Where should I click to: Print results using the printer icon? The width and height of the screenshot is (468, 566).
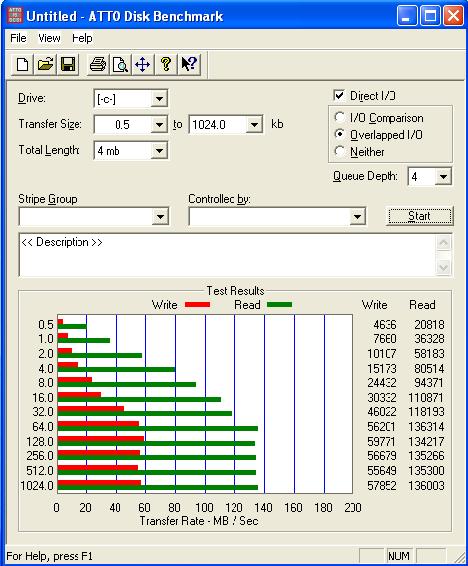(97, 64)
